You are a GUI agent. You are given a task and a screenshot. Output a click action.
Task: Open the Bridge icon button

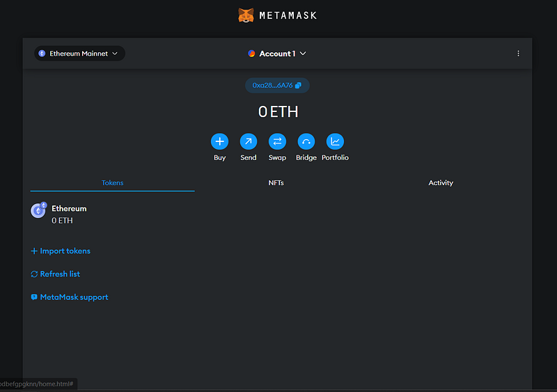pyautogui.click(x=306, y=141)
